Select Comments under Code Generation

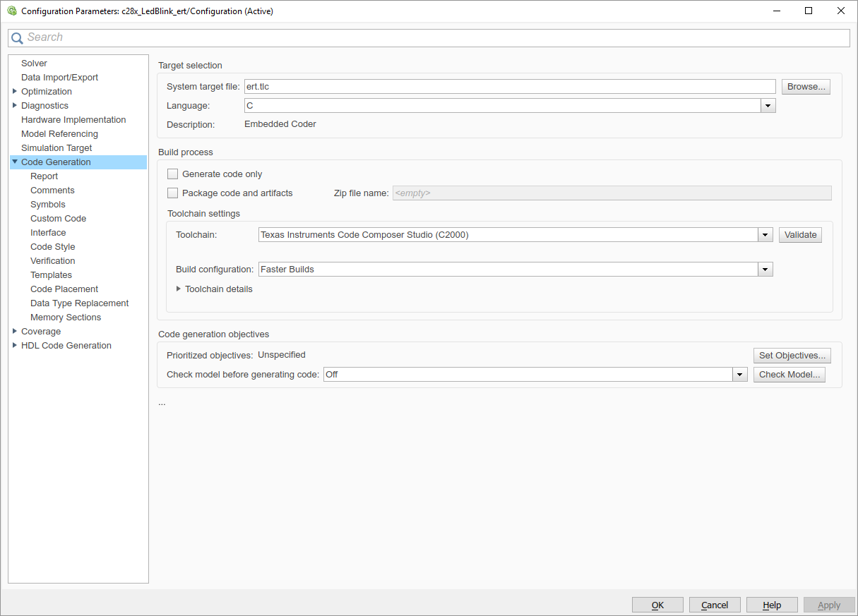(52, 190)
